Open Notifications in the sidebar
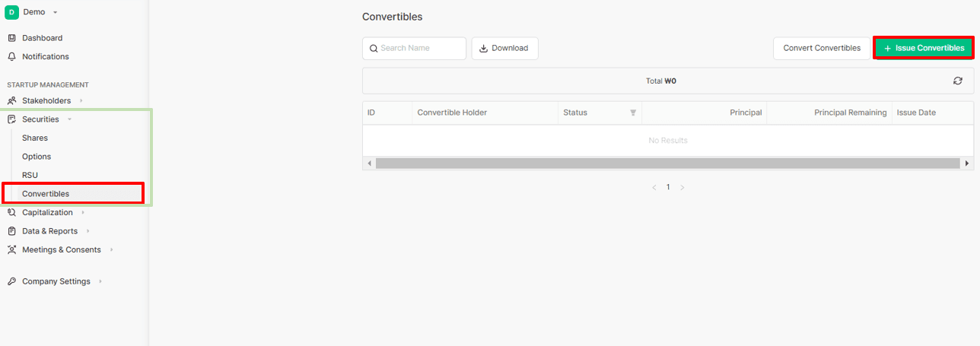The image size is (980, 346). (45, 56)
